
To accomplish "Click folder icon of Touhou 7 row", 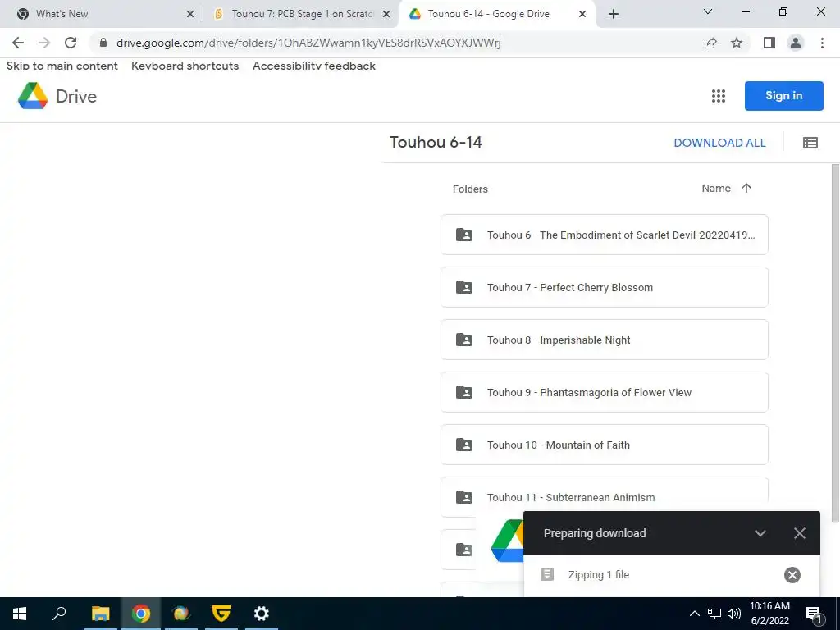I will click(464, 287).
